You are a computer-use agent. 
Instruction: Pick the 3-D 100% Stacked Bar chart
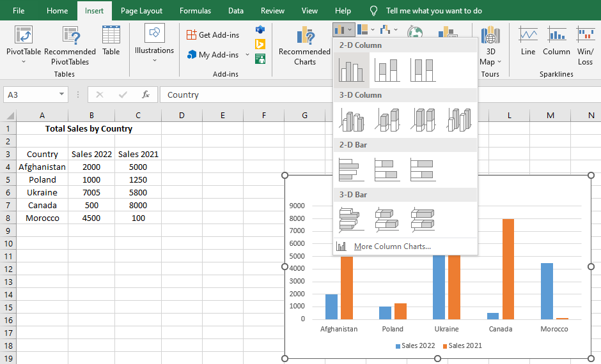click(x=423, y=220)
